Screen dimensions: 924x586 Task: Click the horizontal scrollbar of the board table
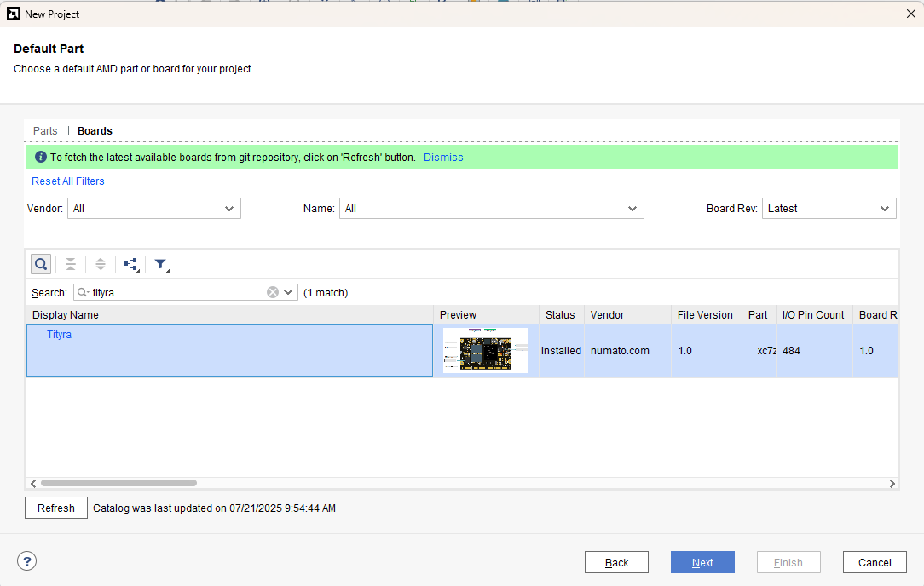tap(119, 483)
